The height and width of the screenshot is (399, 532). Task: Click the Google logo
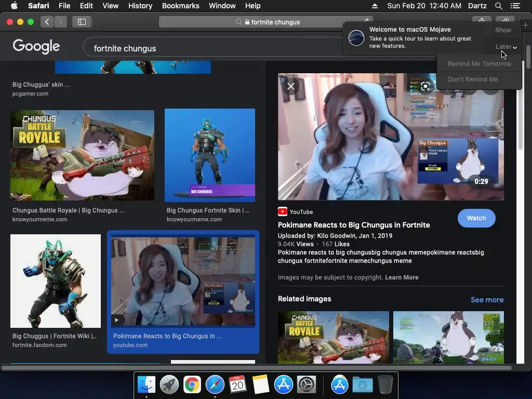point(36,46)
